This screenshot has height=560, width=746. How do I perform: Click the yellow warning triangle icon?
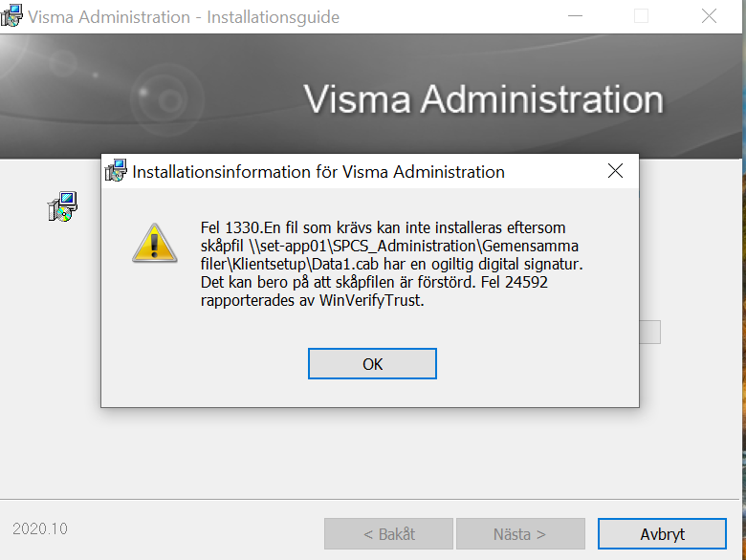coord(155,244)
